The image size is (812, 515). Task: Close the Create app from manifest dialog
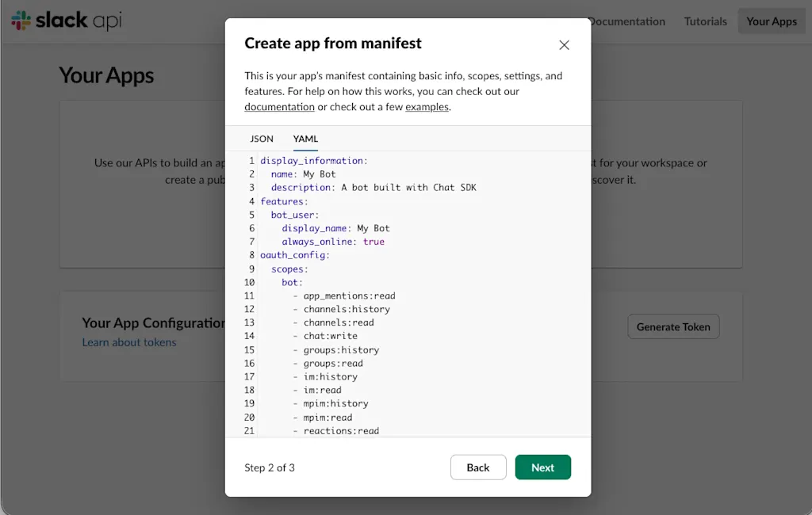(564, 45)
